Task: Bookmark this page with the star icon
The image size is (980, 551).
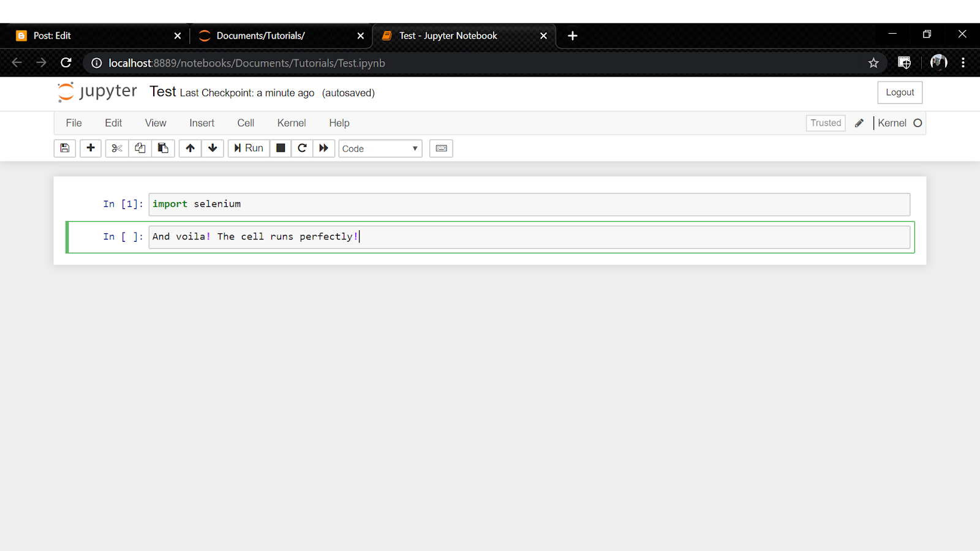Action: click(x=873, y=63)
